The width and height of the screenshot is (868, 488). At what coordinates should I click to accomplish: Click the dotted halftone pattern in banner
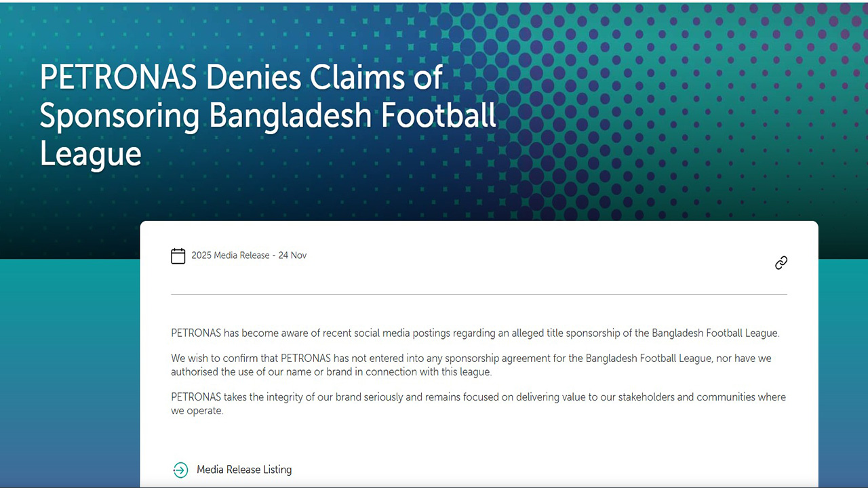(678, 102)
